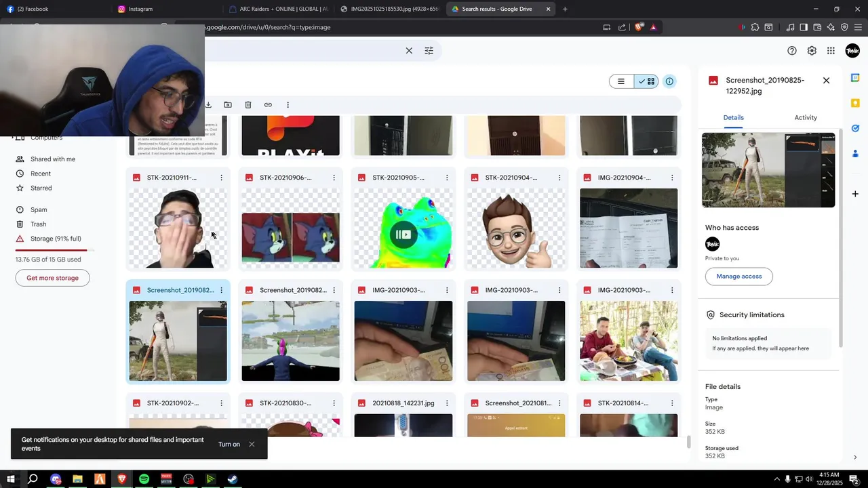
Task: Close the Google Drive browser tab
Action: (548, 9)
